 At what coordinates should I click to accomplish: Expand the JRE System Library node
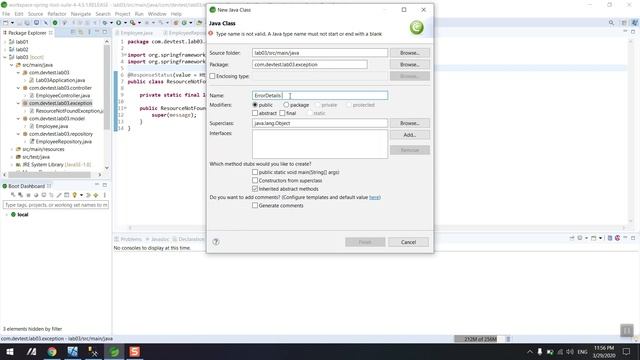click(11, 164)
